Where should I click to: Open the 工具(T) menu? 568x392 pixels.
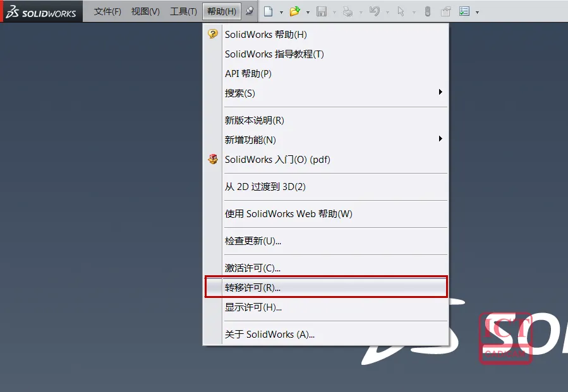point(183,11)
